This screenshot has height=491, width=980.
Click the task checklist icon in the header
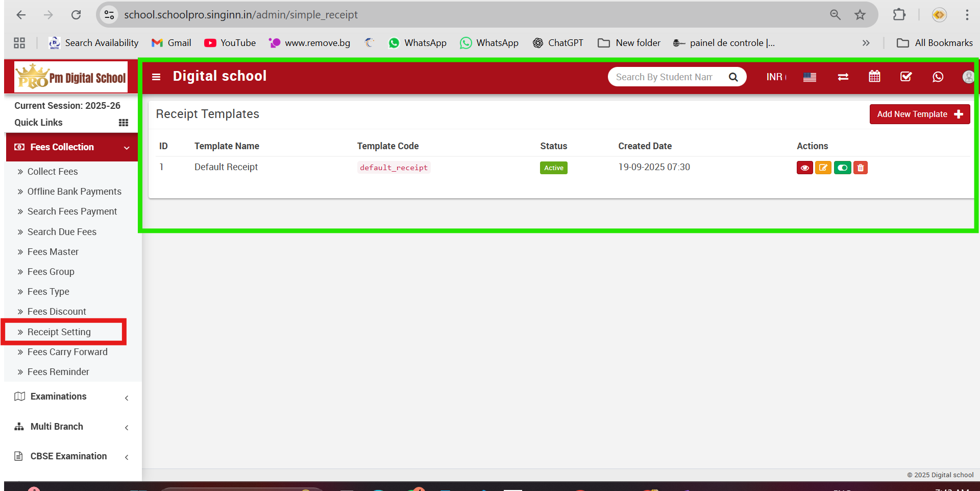click(x=906, y=77)
